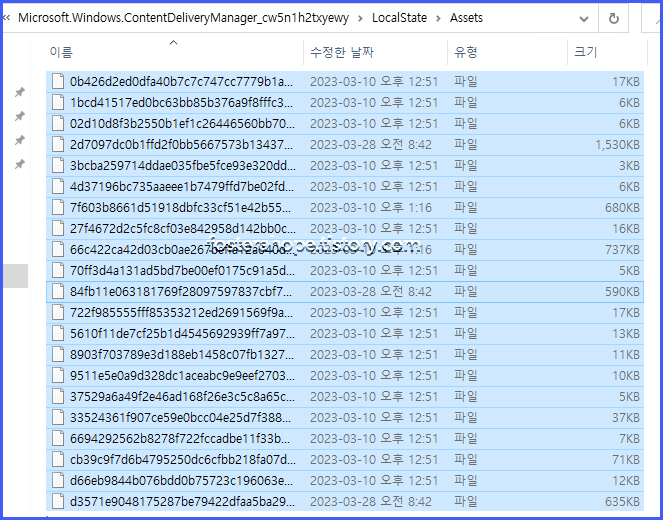This screenshot has height=520, width=663.
Task: Select file name 0b426d2ed0dfa40b7c7c747cc7779b1a
Action: coord(181,82)
